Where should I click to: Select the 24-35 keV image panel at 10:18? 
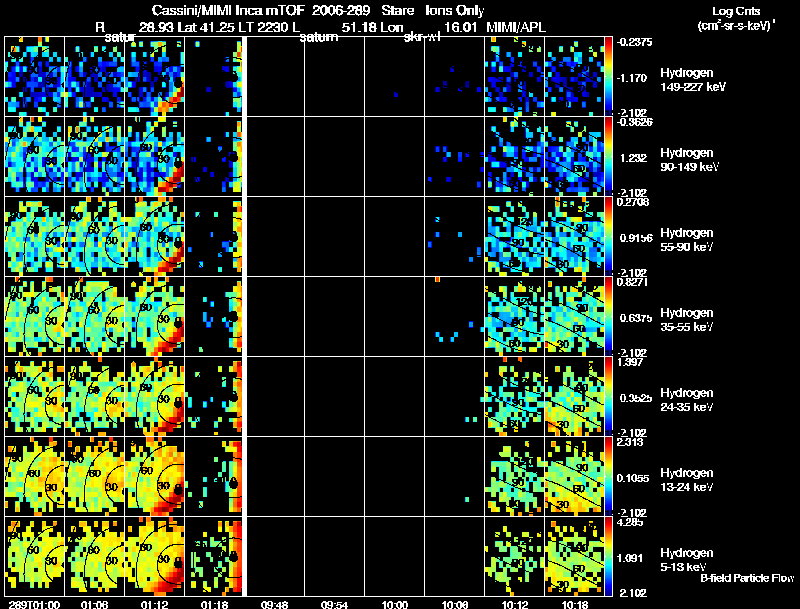pyautogui.click(x=574, y=396)
